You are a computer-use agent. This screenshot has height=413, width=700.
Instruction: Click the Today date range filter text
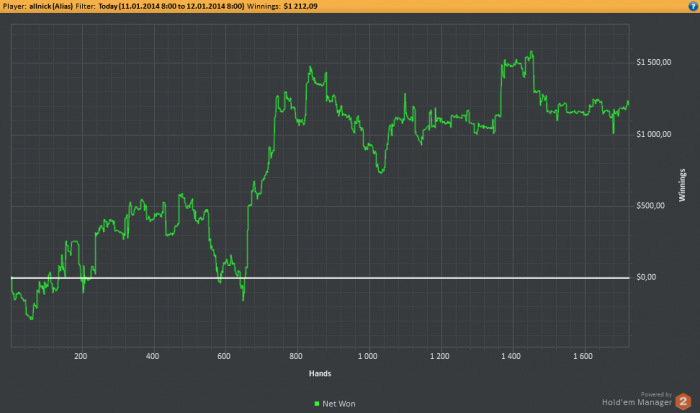pos(171,6)
